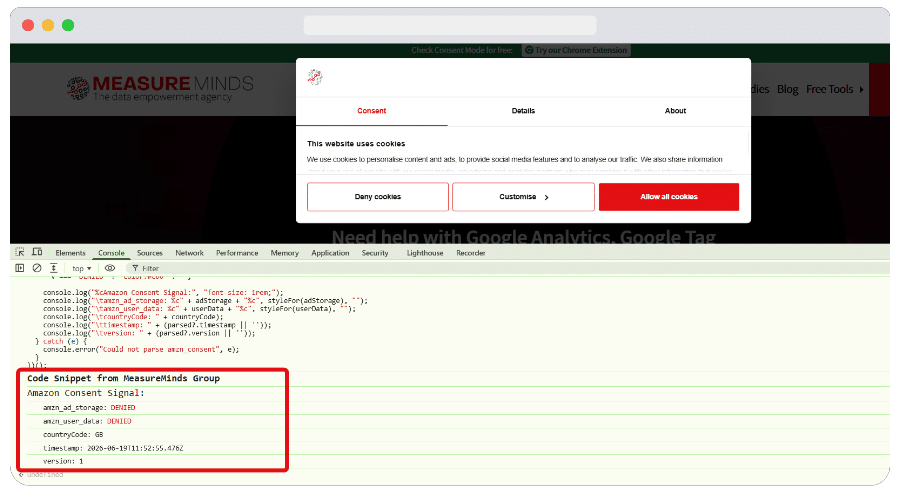The height and width of the screenshot is (492, 900).
Task: Click the Deny cookies button
Action: [x=378, y=197]
